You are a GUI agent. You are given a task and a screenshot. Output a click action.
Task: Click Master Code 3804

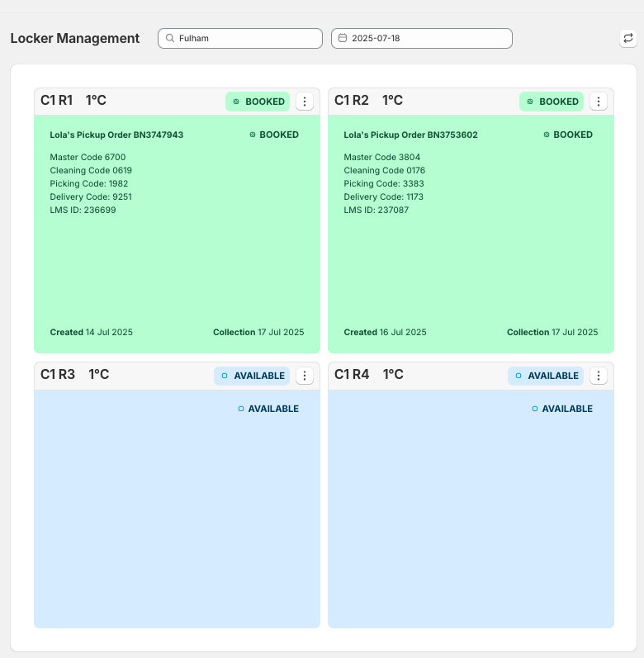(x=381, y=157)
